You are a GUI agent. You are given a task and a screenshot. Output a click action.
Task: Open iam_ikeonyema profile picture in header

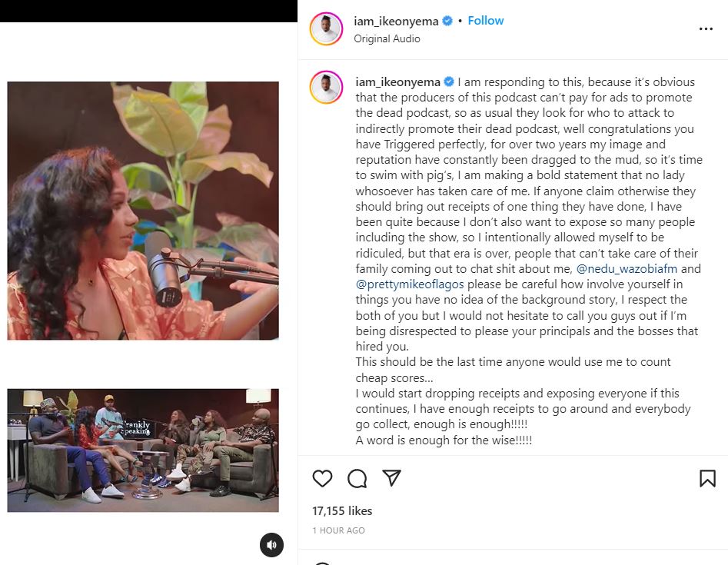[326, 29]
